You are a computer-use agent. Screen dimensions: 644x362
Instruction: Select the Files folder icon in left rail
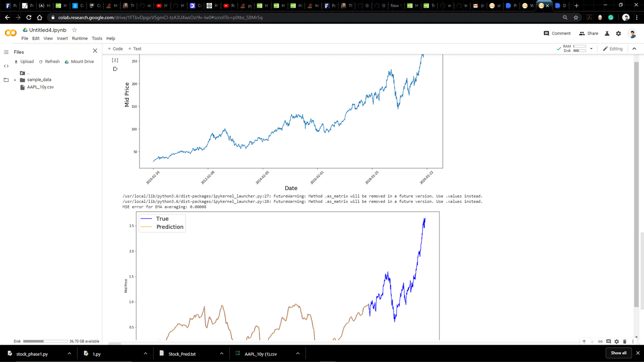pos(6,80)
